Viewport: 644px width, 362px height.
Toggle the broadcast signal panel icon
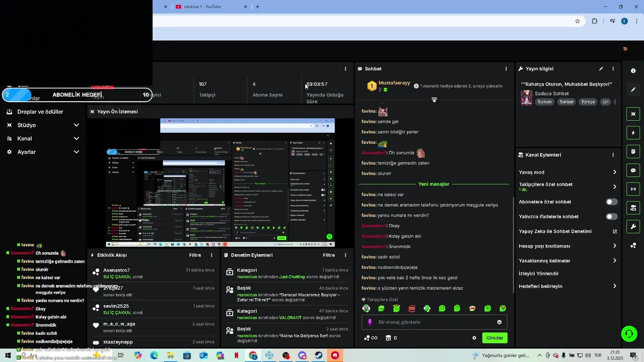point(633,189)
